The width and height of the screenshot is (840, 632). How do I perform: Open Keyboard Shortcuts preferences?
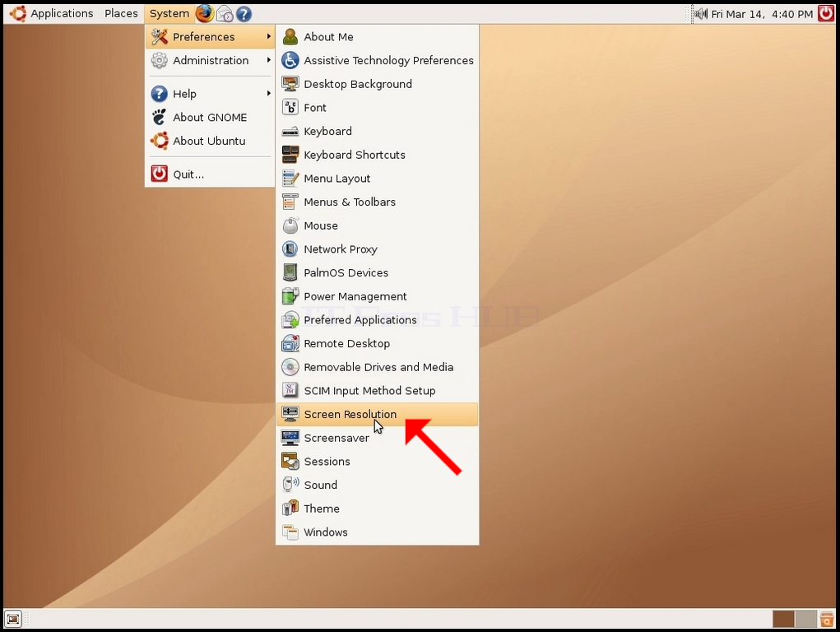pos(377,155)
